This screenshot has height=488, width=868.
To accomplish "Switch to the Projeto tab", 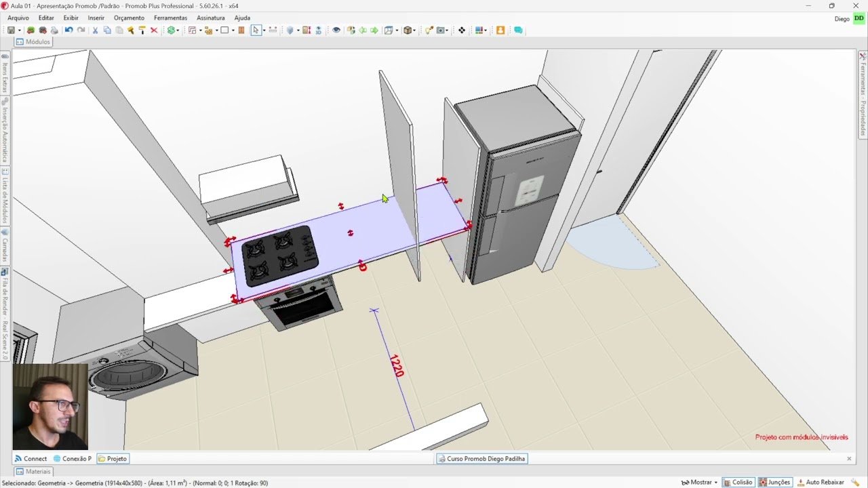I will (113, 459).
